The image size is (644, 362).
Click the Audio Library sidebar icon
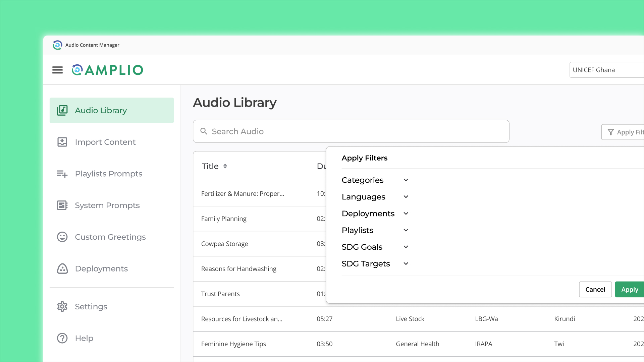tap(62, 110)
